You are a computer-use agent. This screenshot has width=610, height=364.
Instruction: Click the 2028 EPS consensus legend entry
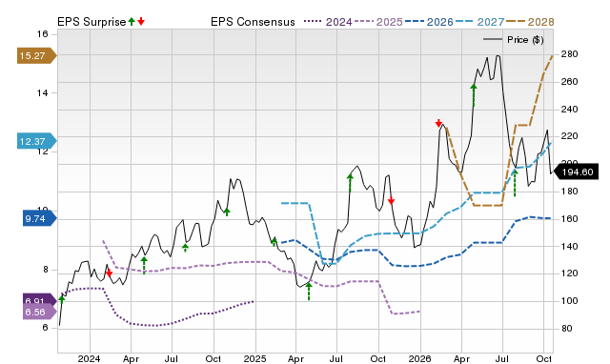coord(530,22)
